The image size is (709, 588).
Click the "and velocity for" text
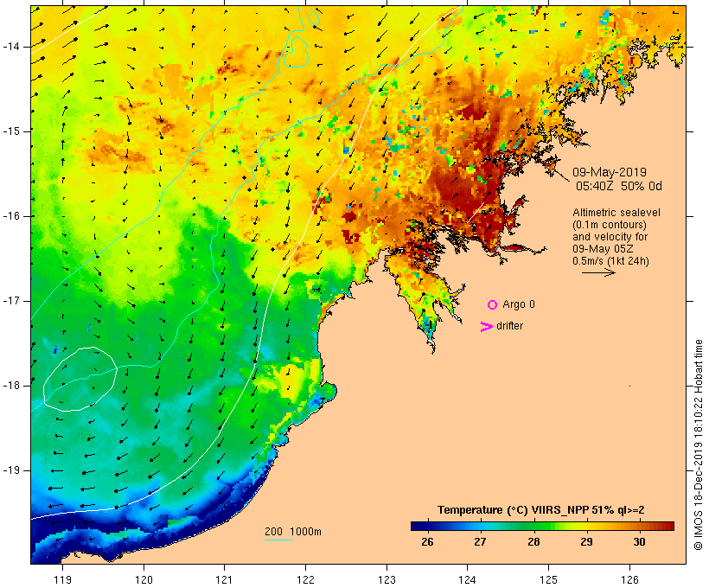pos(610,237)
